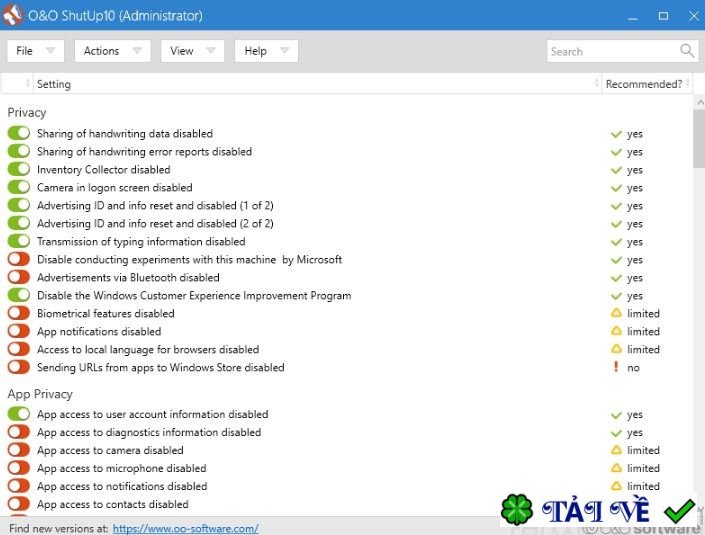Viewport: 705px width, 535px height.
Task: Click warning triangle for App access to microphone
Action: 616,468
